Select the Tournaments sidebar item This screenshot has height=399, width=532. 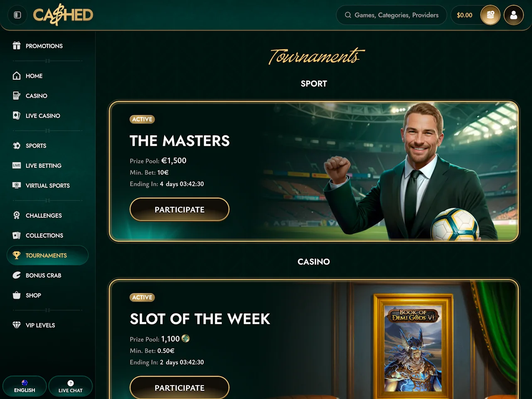(x=47, y=255)
